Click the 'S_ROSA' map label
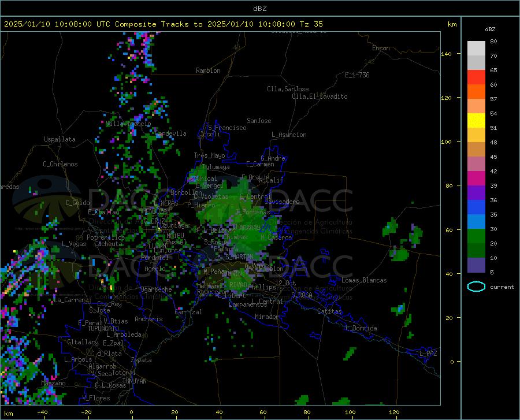The image size is (520, 420). [x=302, y=295]
